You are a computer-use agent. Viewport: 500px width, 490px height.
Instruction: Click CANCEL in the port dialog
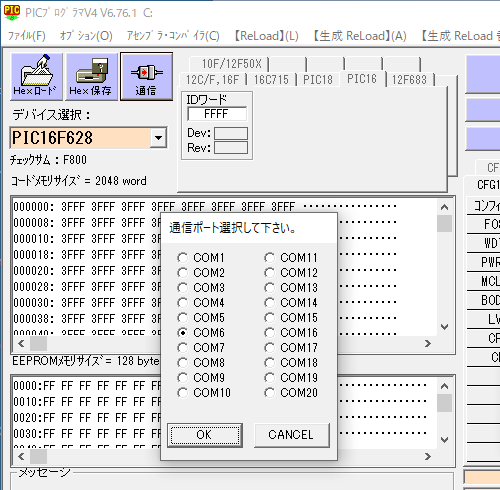292,435
